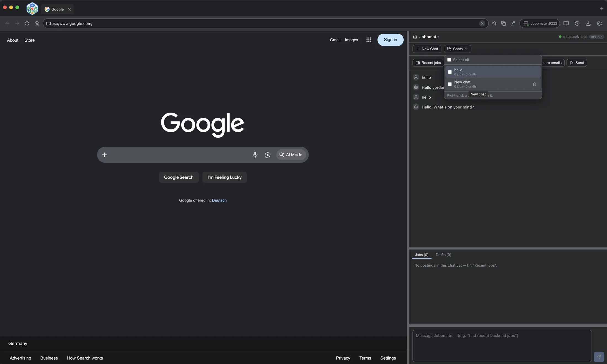607x364 pixels.
Task: Click the "Hello. What's on your mind?" message
Action: [x=448, y=107]
